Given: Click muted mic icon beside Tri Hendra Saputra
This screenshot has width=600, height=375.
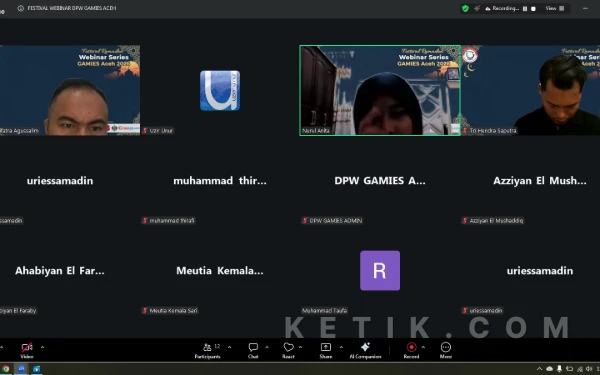Looking at the screenshot, I should (x=465, y=130).
